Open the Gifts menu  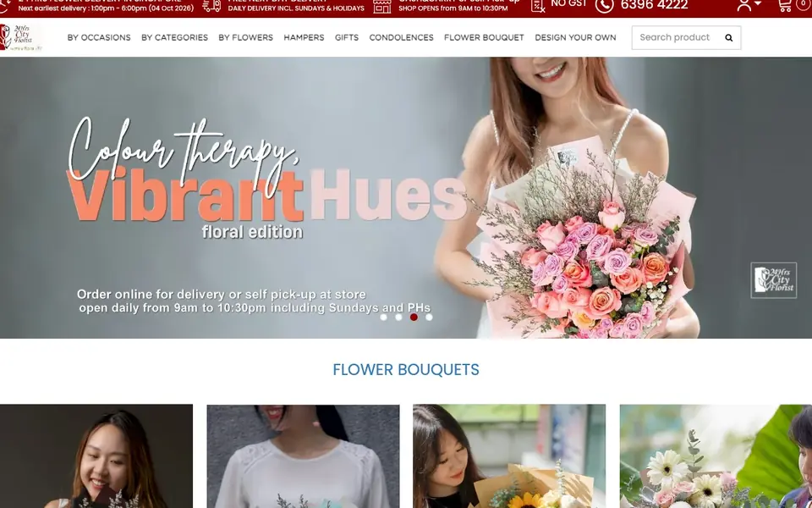(347, 38)
